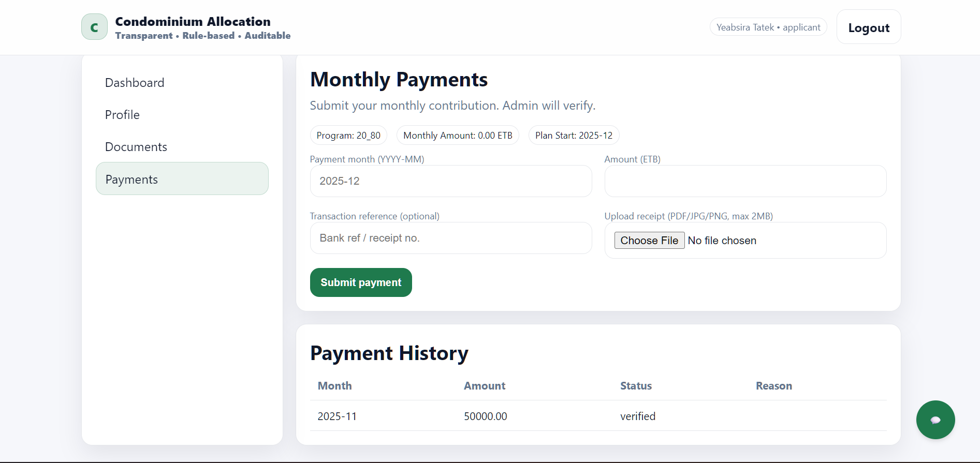Click the 2025-11 month cell

click(337, 416)
